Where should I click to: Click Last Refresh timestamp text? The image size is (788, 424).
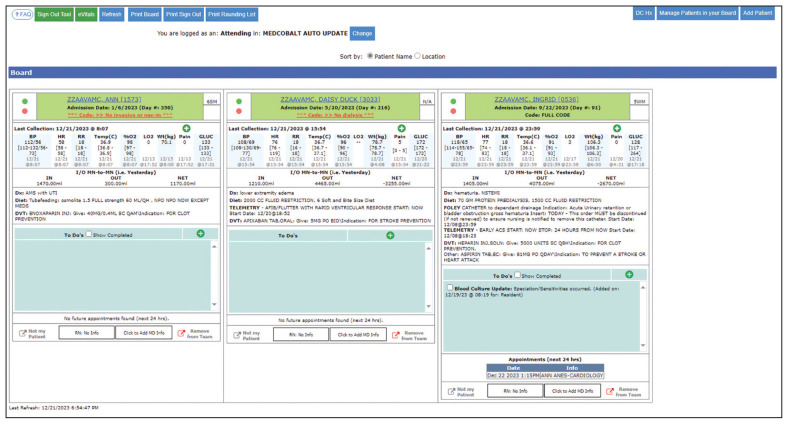54,408
